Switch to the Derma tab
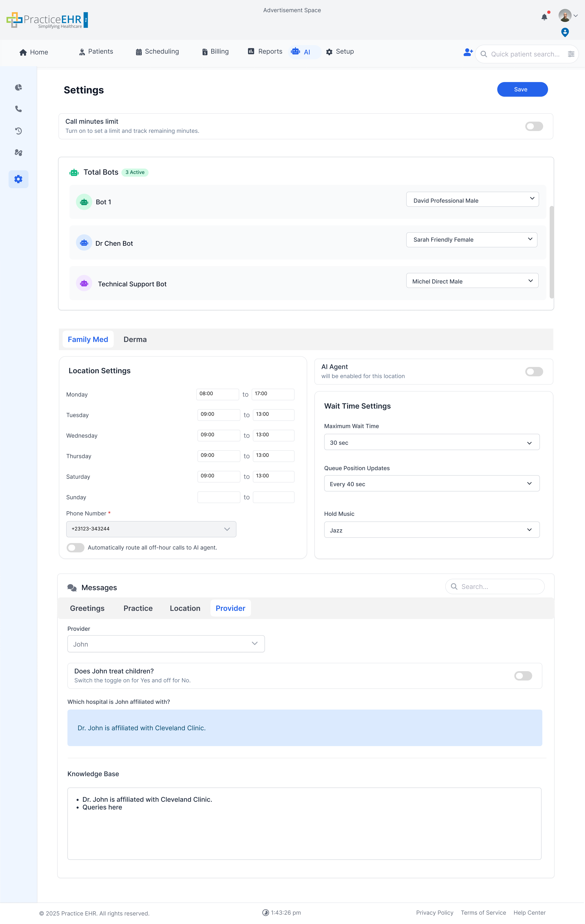Screen dimensions: 585x924 (x=135, y=339)
